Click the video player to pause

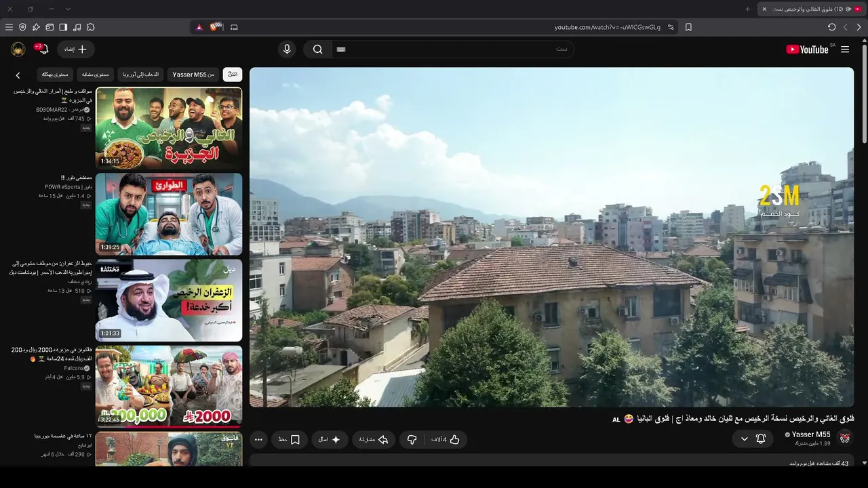click(551, 237)
